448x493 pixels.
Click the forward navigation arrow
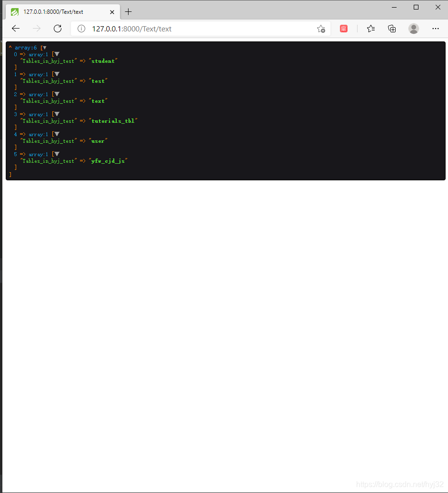point(37,29)
